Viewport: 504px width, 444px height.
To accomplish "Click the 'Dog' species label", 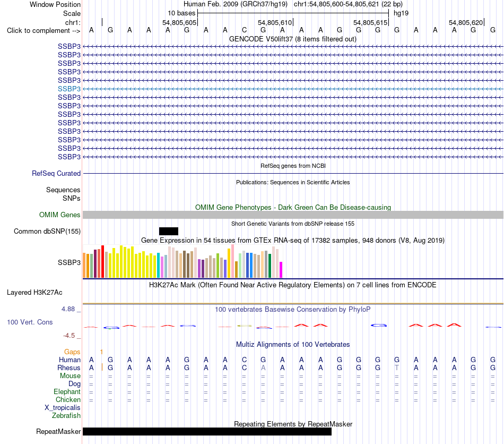I will (74, 384).
